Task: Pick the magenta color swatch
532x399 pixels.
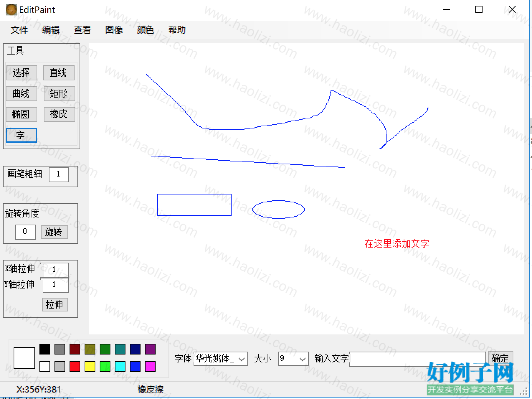Action: [x=150, y=366]
